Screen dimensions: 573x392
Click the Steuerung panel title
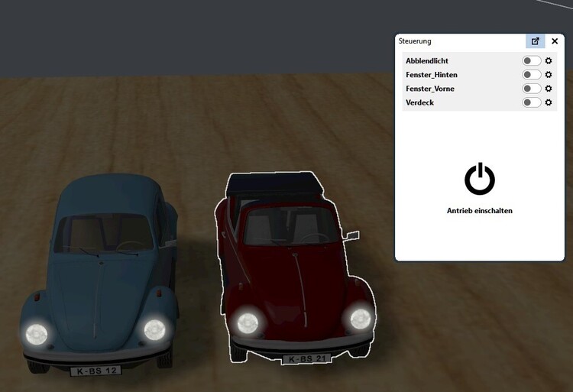click(x=415, y=41)
